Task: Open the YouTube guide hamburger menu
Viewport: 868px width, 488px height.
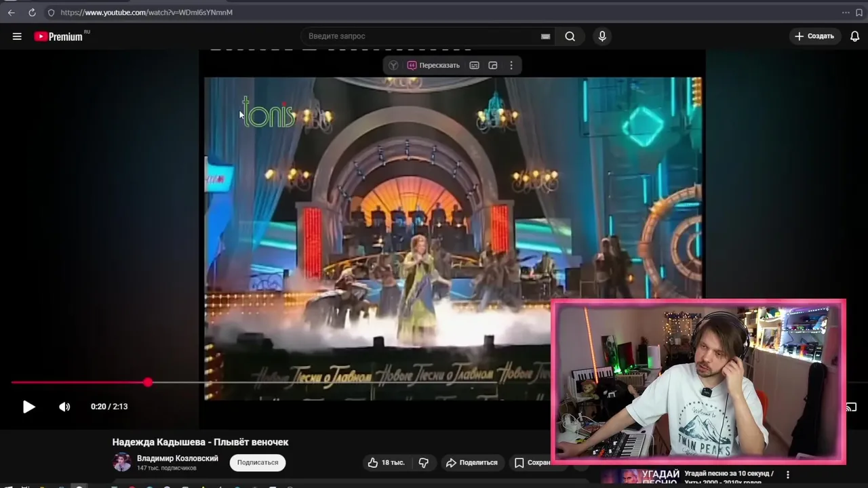Action: coord(17,37)
